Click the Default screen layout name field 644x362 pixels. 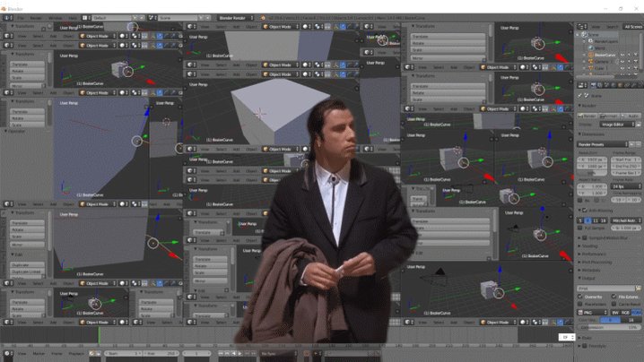[111, 18]
